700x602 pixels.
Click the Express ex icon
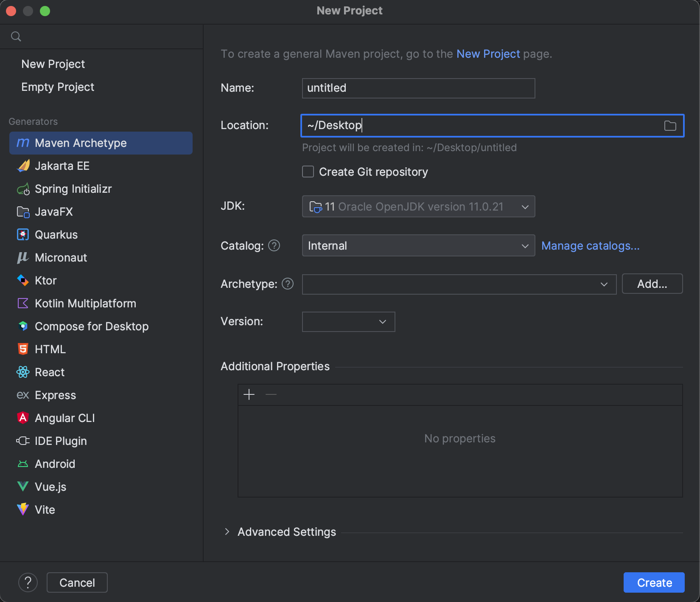pos(23,395)
